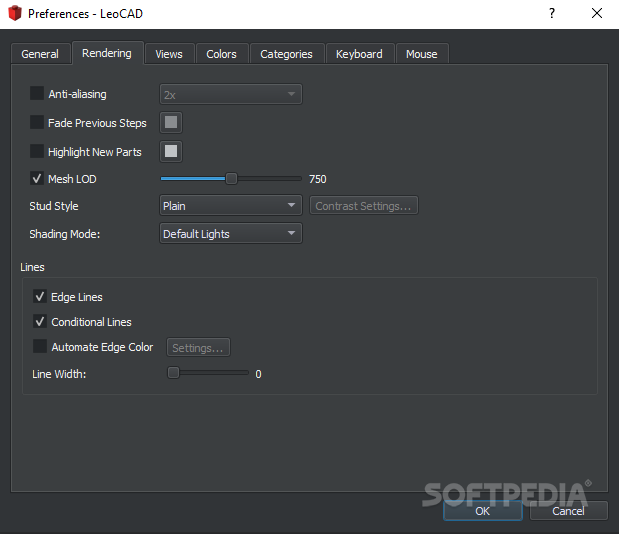This screenshot has width=619, height=534.
Task: Click the question mark help button
Action: [552, 13]
